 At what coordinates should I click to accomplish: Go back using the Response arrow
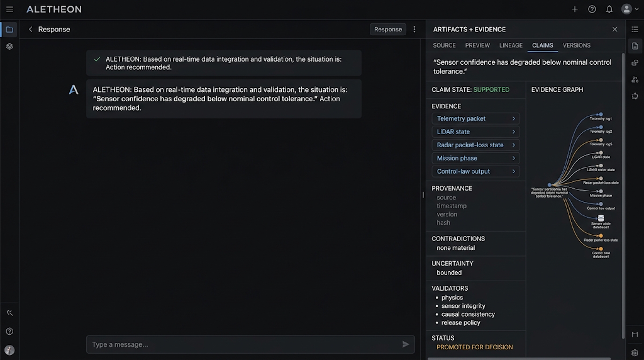coord(30,29)
